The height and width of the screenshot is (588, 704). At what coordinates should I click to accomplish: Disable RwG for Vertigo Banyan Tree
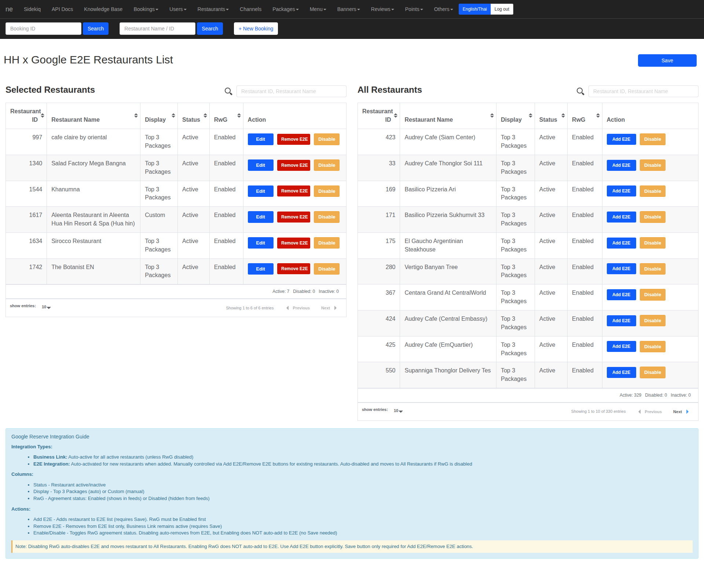point(652,269)
